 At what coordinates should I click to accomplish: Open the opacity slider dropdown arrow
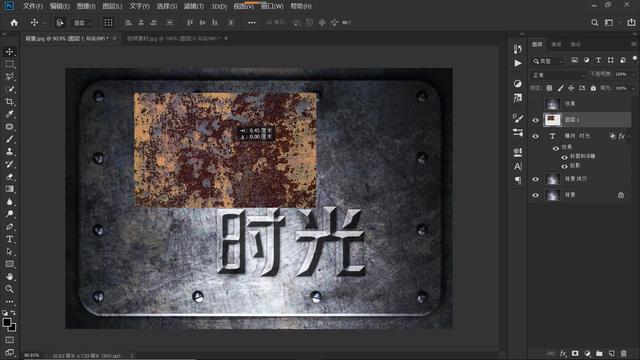(633, 75)
